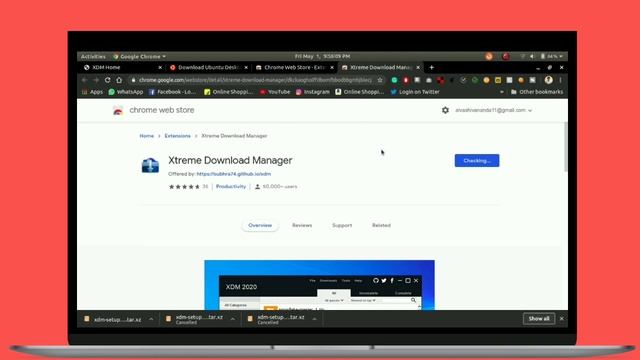
Task: Select the Related tab
Action: 381,225
